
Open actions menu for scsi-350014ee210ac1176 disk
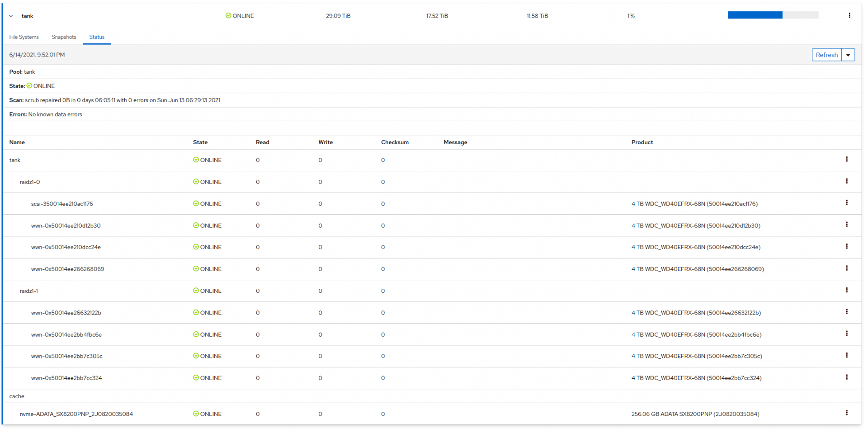[847, 203]
